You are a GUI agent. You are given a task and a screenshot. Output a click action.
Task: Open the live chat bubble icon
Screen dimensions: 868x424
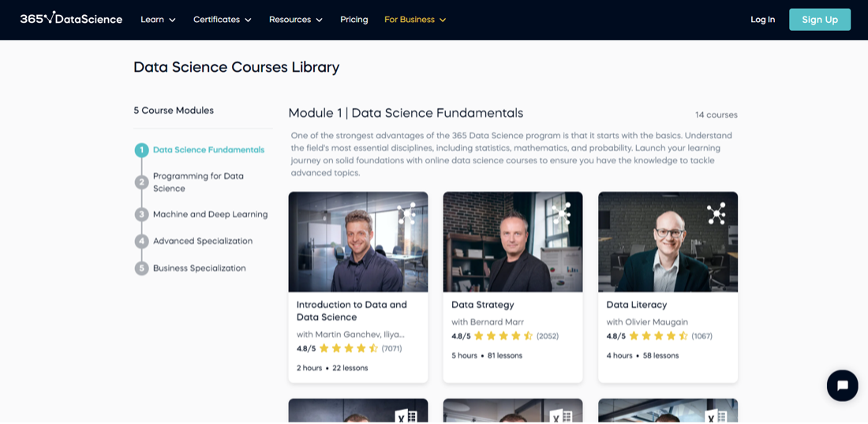(842, 385)
